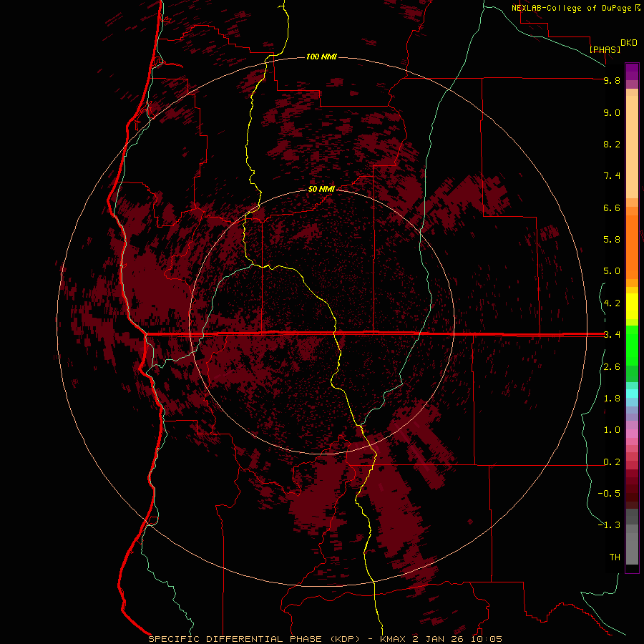The width and height of the screenshot is (644, 644).
Task: Select the cyan swatch on the color scale
Action: tap(632, 394)
